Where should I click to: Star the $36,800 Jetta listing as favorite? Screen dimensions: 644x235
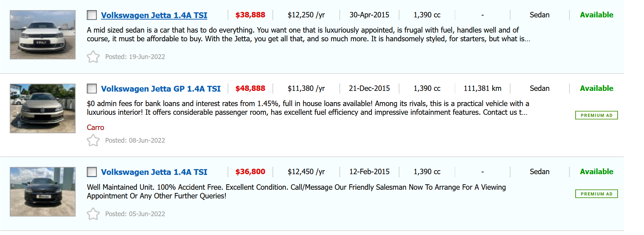93,214
